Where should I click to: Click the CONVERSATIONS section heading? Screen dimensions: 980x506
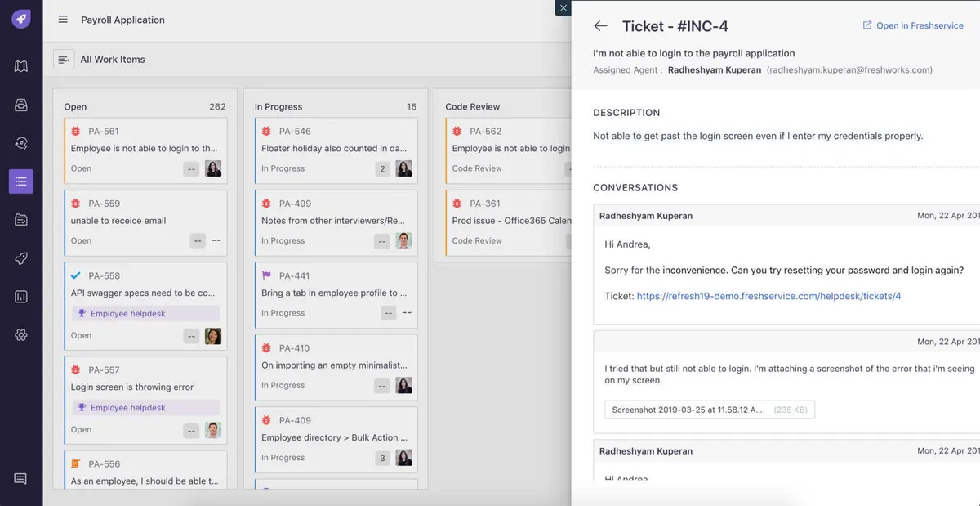point(635,187)
